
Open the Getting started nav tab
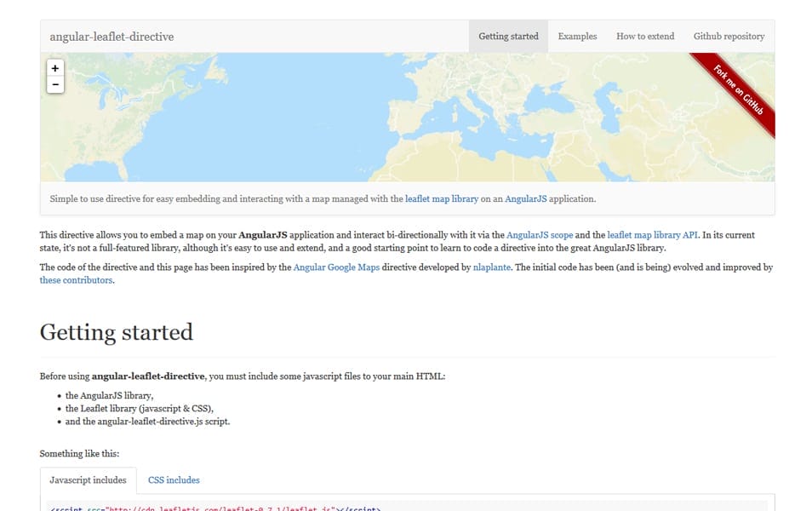(508, 37)
